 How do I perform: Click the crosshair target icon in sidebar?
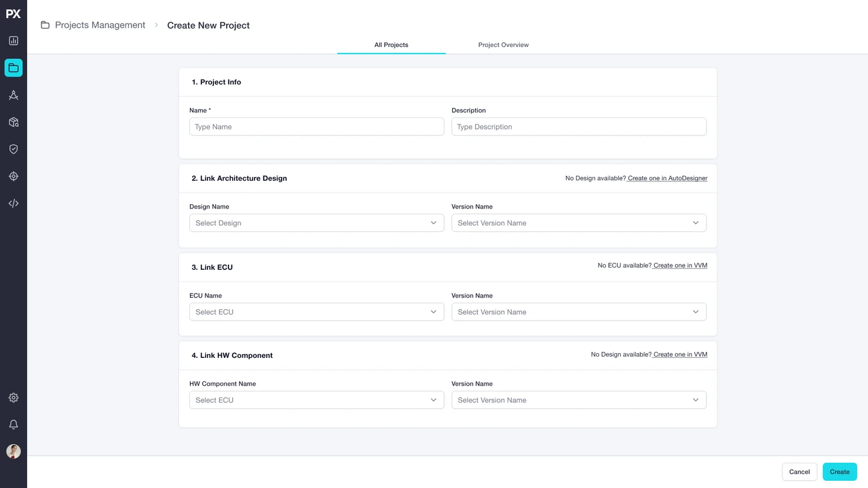click(x=13, y=177)
